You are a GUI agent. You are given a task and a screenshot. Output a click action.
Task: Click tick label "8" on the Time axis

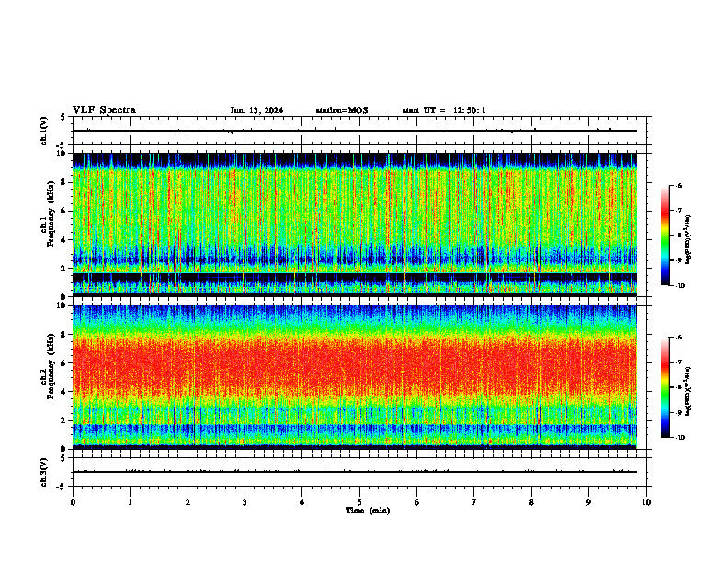(x=531, y=502)
